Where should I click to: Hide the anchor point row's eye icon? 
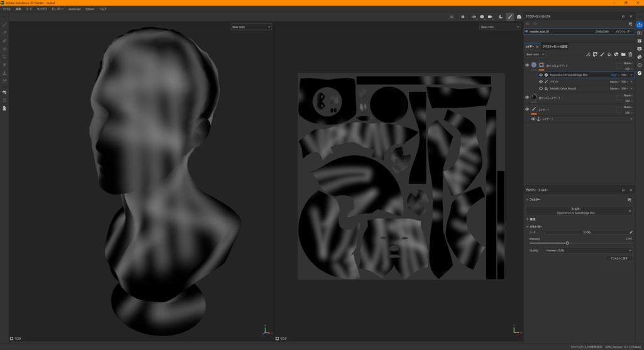coord(533,119)
